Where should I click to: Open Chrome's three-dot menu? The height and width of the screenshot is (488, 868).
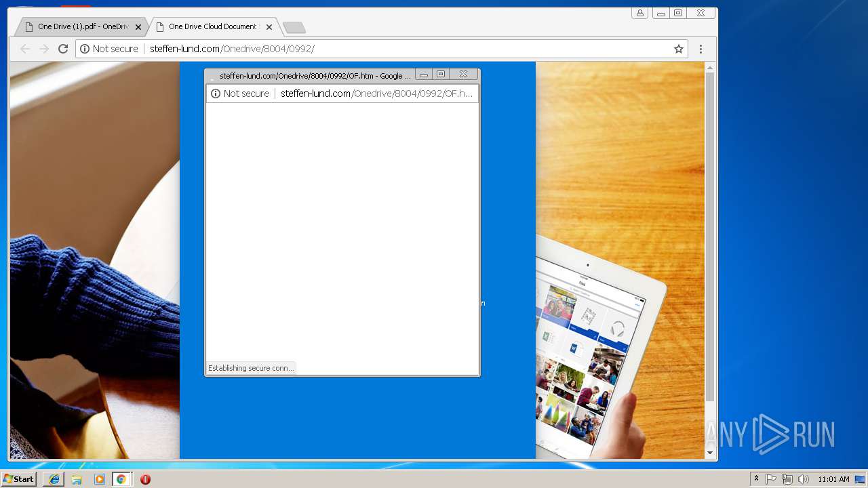coord(701,49)
